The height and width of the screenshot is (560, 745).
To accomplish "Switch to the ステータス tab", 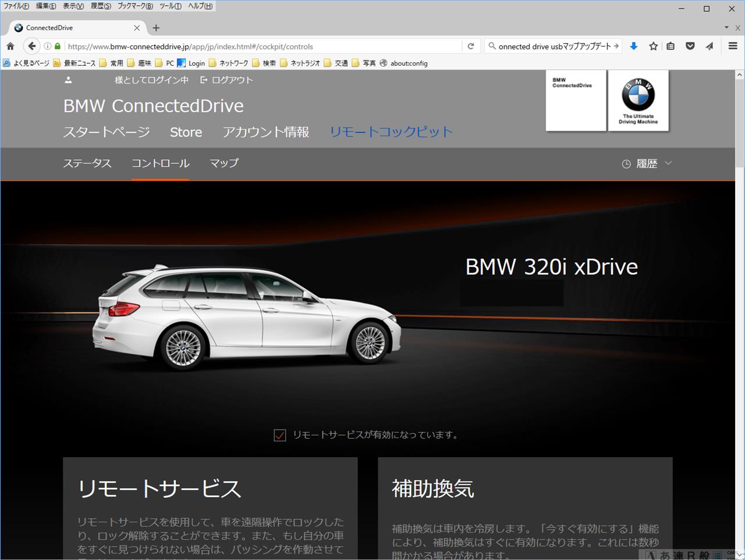I will coord(87,163).
